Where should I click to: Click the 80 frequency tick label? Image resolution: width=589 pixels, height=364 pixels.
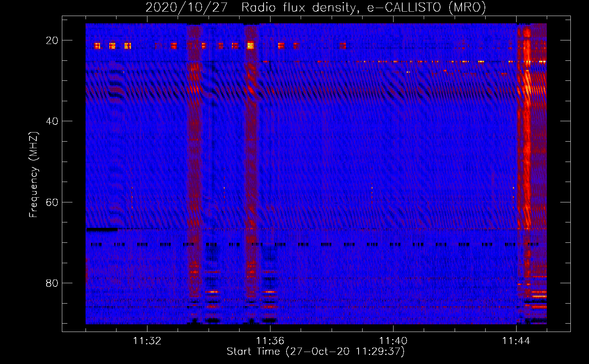coord(52,283)
